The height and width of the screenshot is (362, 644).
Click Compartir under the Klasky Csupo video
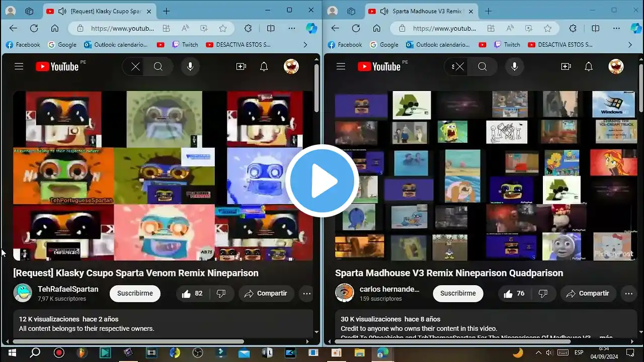(x=266, y=294)
